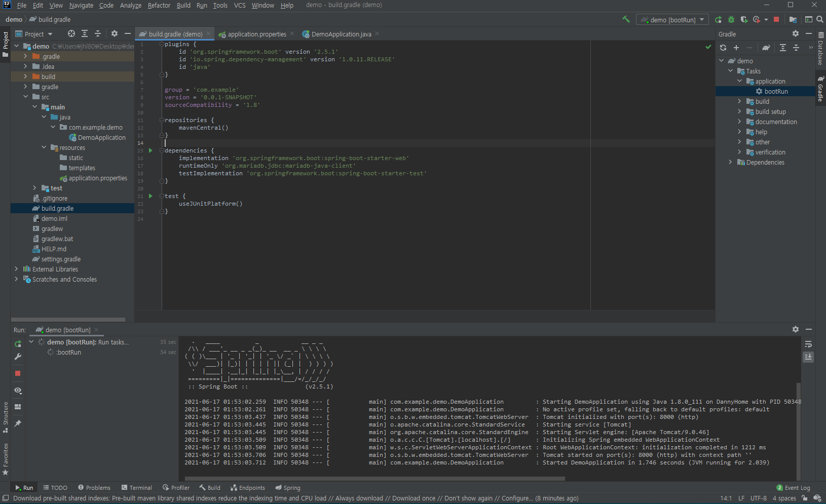
Task: Open the Event Log
Action: coord(793,488)
